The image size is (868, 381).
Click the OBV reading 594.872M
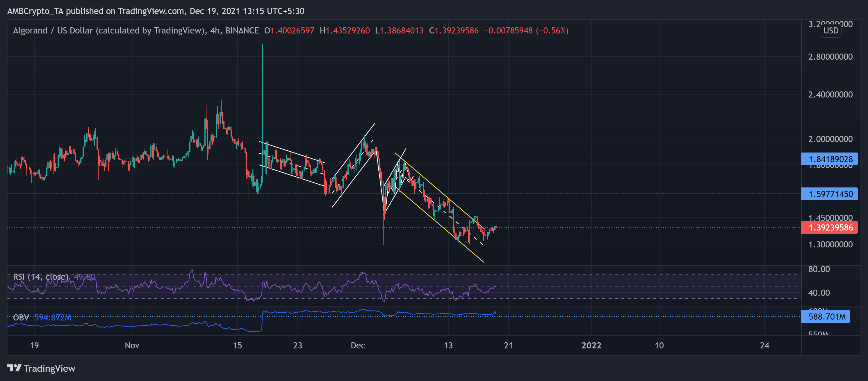[53, 318]
